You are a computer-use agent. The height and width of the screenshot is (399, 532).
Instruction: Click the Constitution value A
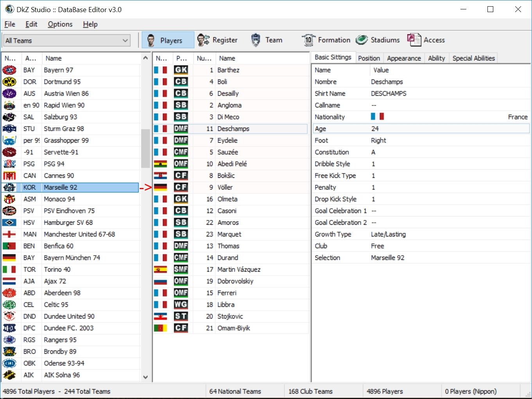[x=373, y=152]
